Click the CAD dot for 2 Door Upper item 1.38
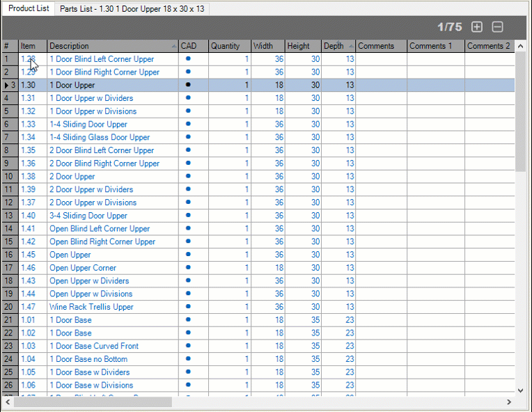 tap(188, 176)
